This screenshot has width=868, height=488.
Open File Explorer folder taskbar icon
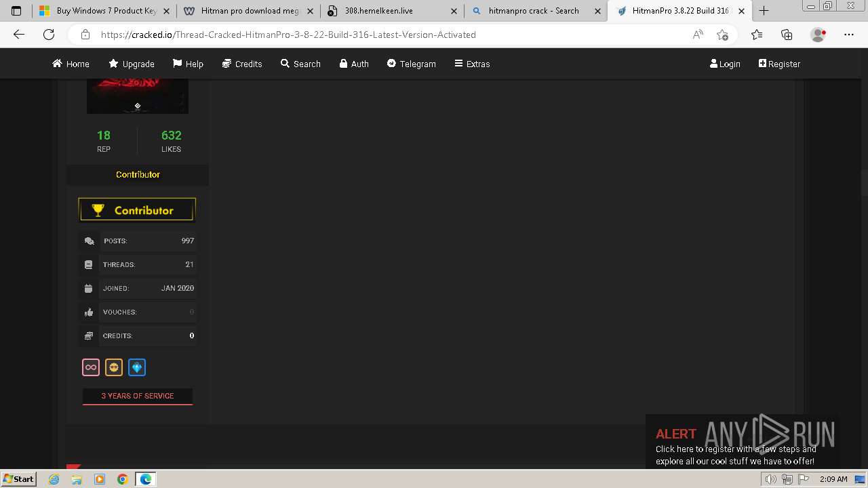tap(77, 479)
